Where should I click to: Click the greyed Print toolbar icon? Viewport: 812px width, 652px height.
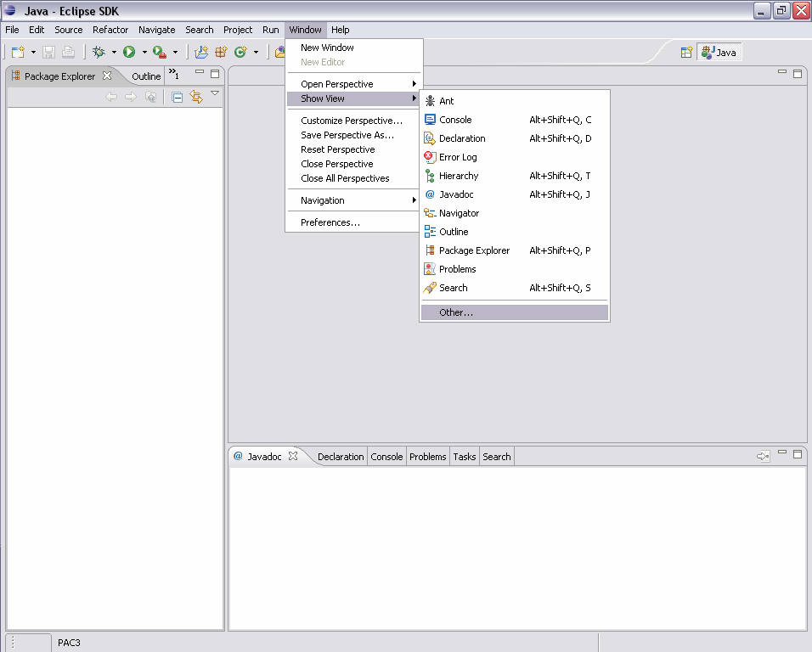click(x=68, y=53)
